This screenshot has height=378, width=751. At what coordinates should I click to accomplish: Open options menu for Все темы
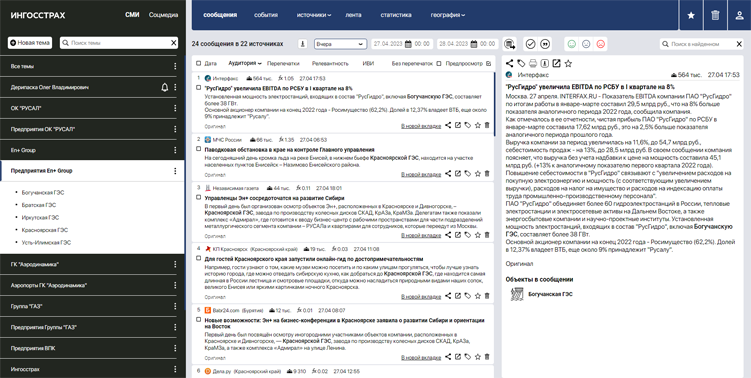click(175, 66)
